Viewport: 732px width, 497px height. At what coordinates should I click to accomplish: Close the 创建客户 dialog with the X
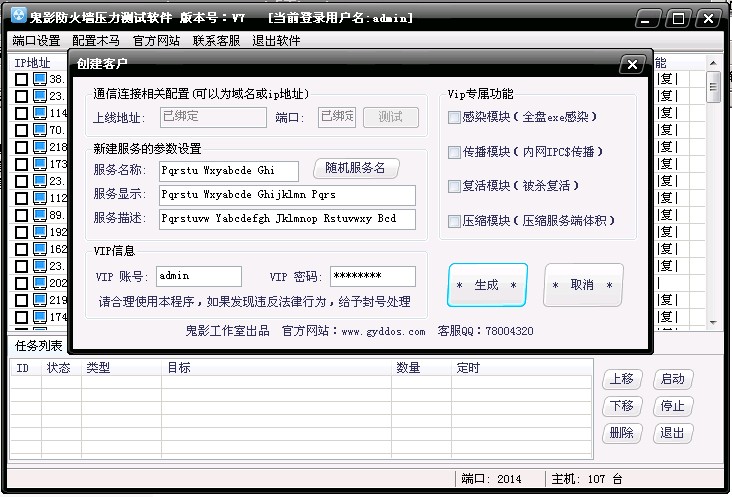pos(631,65)
